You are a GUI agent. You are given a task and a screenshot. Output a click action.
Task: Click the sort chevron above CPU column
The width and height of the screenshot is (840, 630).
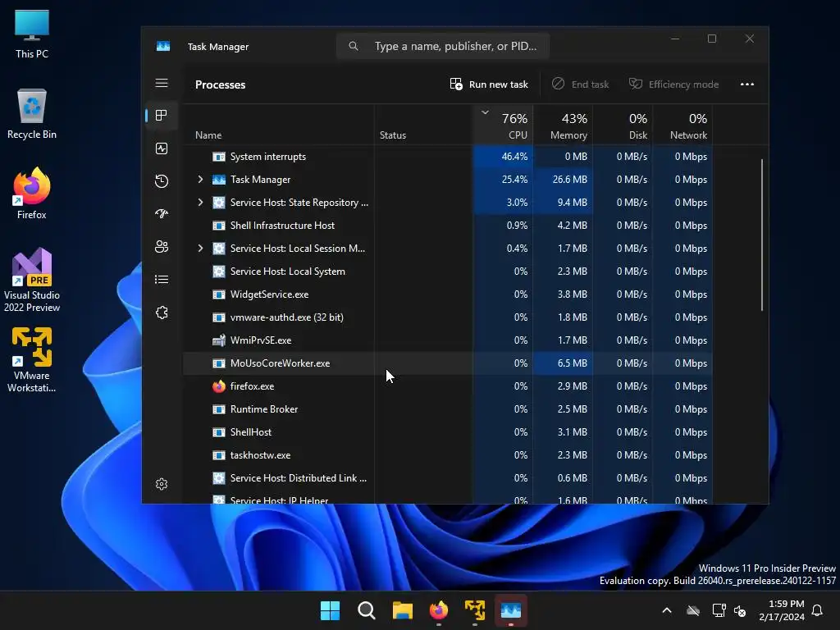[x=485, y=112]
